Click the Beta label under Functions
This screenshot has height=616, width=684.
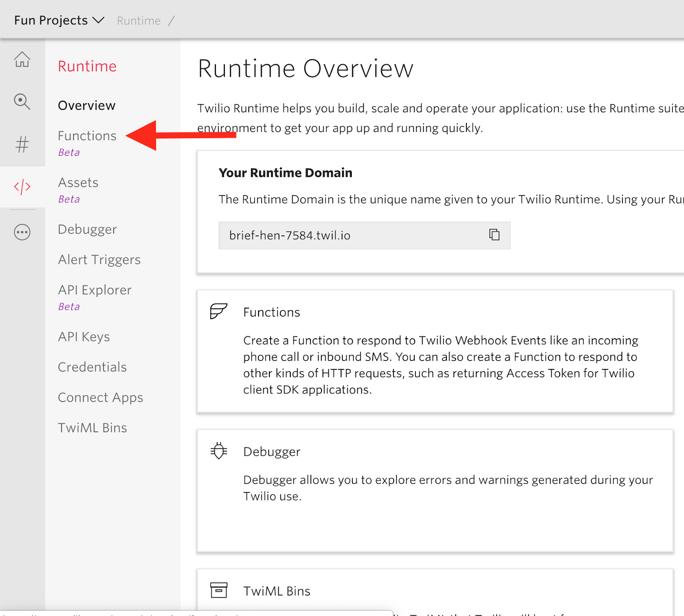tap(69, 153)
